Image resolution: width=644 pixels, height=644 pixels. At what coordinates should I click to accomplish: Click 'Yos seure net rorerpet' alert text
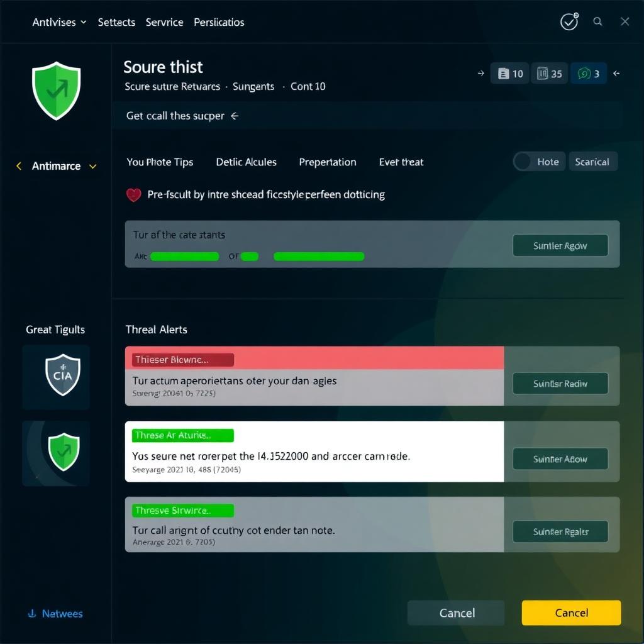click(x=271, y=456)
